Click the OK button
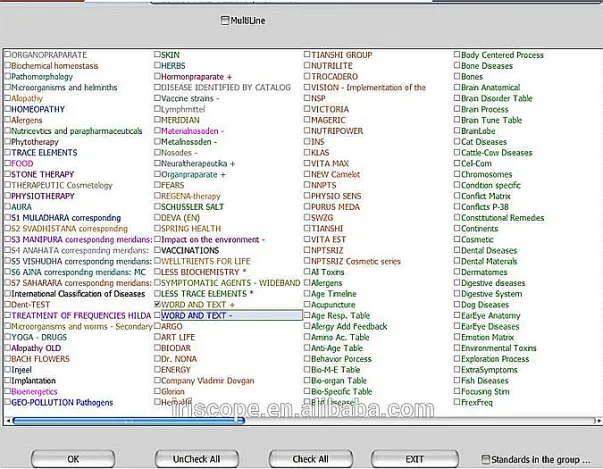Viewport: 603px width, 469px height. point(73,458)
